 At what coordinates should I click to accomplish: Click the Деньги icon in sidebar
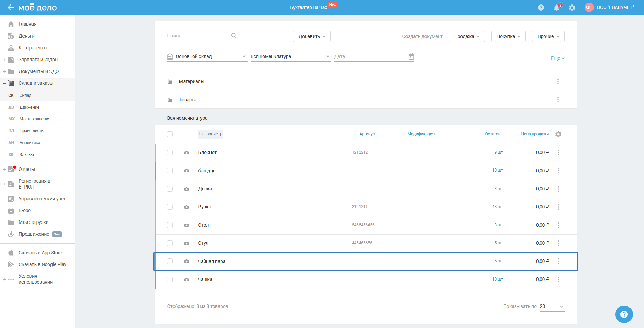tap(11, 36)
